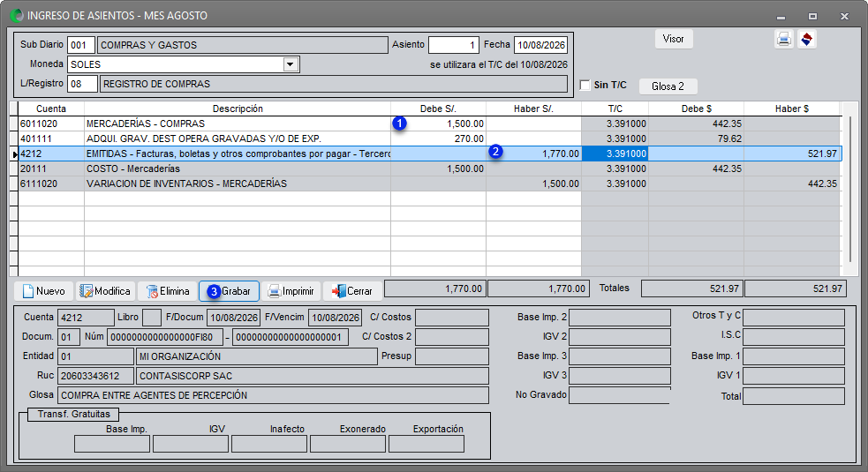Close the form with Cerrar button
The image size is (868, 472).
(352, 291)
